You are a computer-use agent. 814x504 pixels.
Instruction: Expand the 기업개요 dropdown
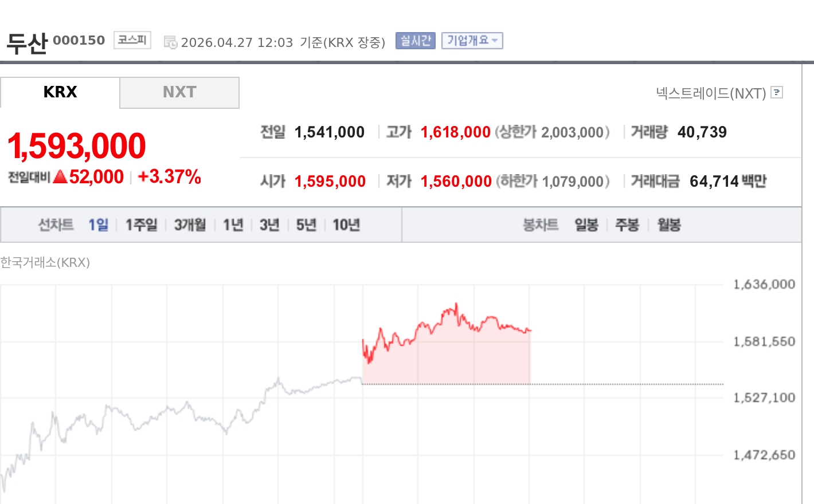pyautogui.click(x=472, y=41)
